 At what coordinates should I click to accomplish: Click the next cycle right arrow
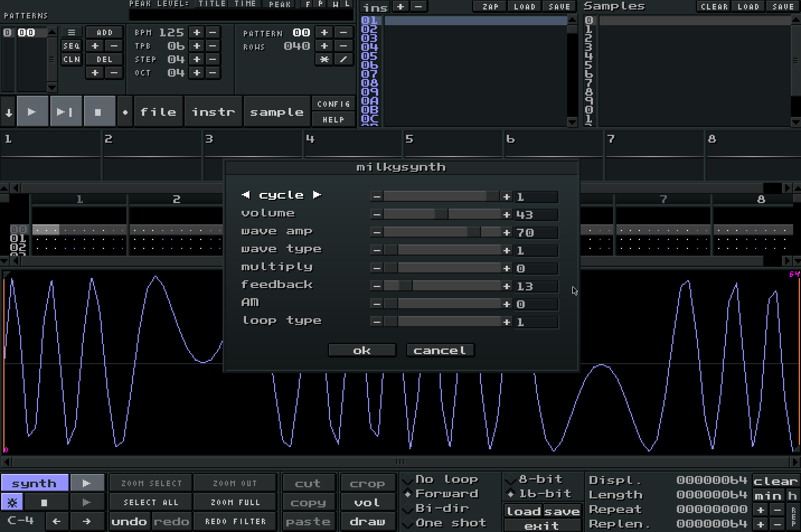tap(317, 195)
